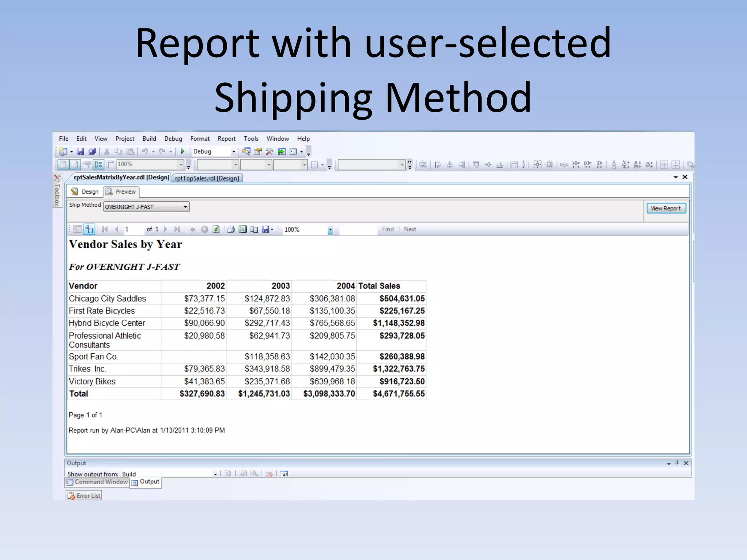Toggle the grouping pane button
Screen dimensions: 747x560
tap(98, 165)
